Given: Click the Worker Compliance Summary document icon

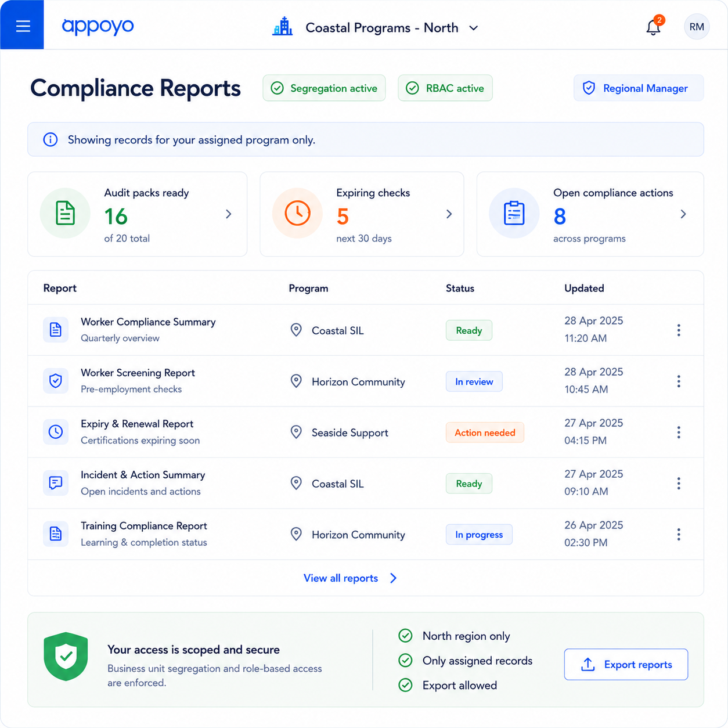Looking at the screenshot, I should coord(56,330).
